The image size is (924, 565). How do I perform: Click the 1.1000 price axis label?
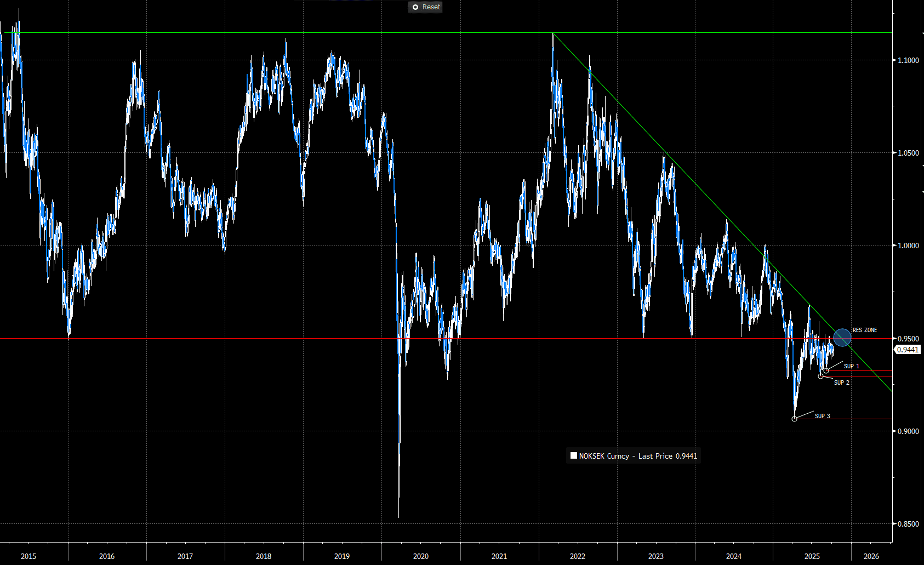coord(908,60)
